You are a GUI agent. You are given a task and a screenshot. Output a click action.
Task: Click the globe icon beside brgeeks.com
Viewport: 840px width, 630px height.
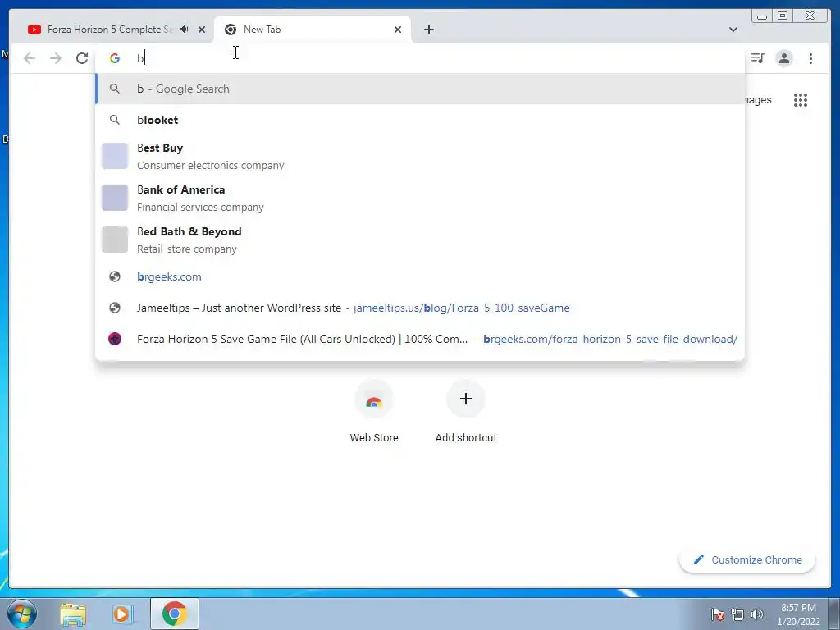[x=115, y=277]
